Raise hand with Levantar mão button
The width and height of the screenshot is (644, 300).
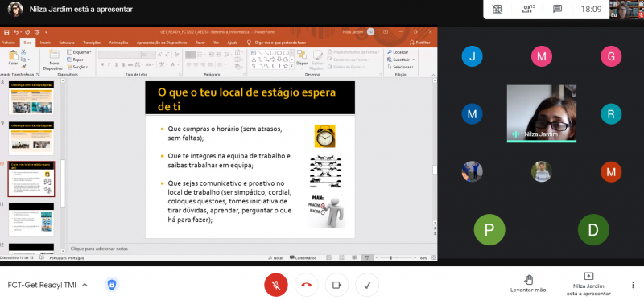pyautogui.click(x=528, y=284)
